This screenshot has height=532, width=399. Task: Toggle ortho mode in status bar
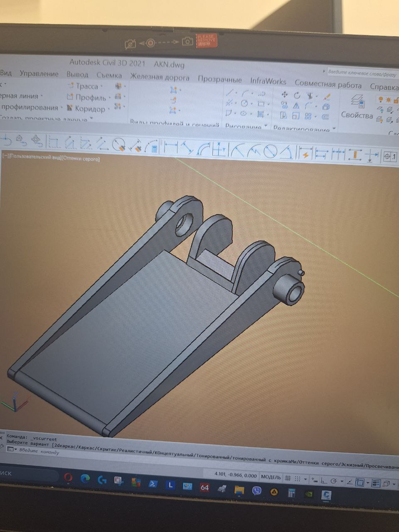tap(324, 480)
